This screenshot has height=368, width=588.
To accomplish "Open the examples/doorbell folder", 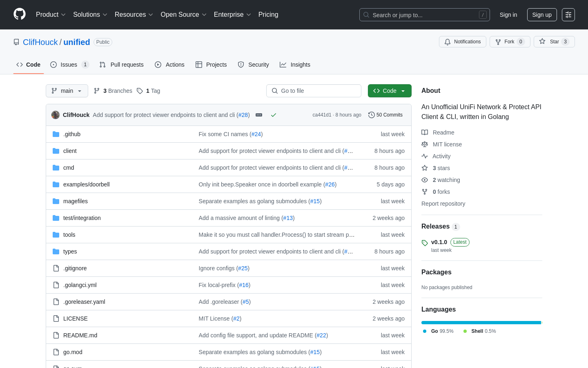I will coord(87,184).
